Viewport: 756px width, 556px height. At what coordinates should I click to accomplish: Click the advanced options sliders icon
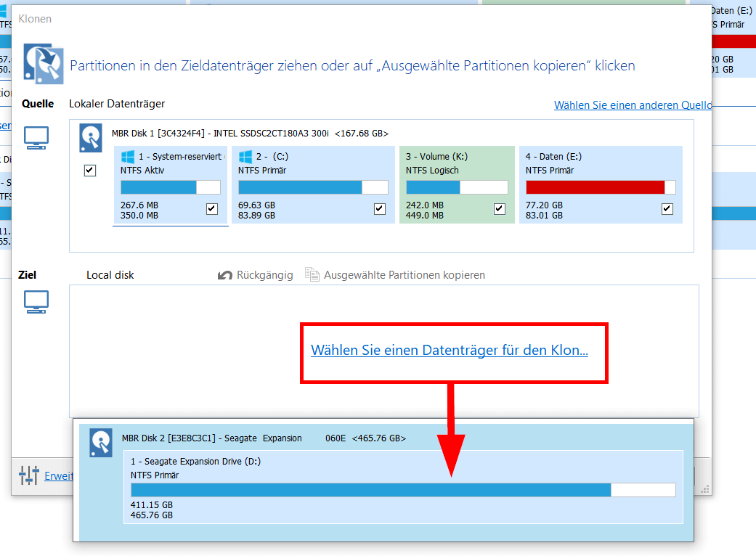[29, 475]
